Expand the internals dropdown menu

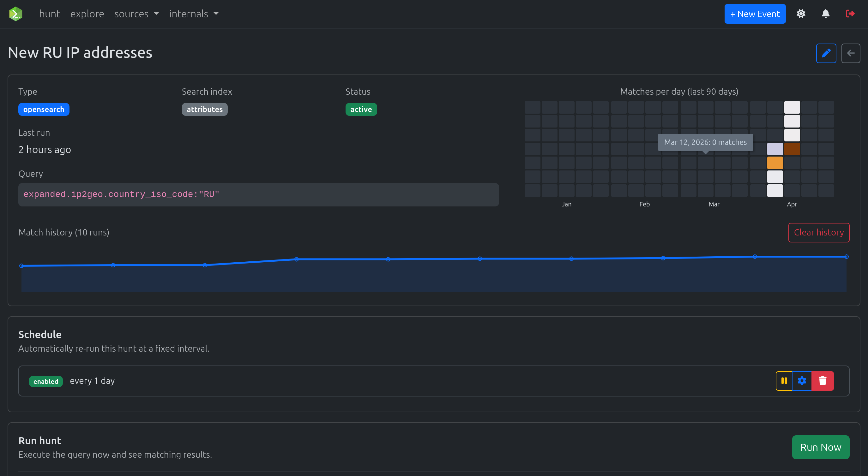[x=194, y=14]
